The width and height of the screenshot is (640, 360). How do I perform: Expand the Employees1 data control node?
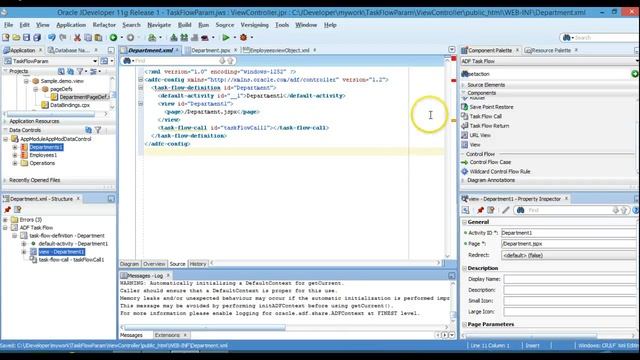15,155
